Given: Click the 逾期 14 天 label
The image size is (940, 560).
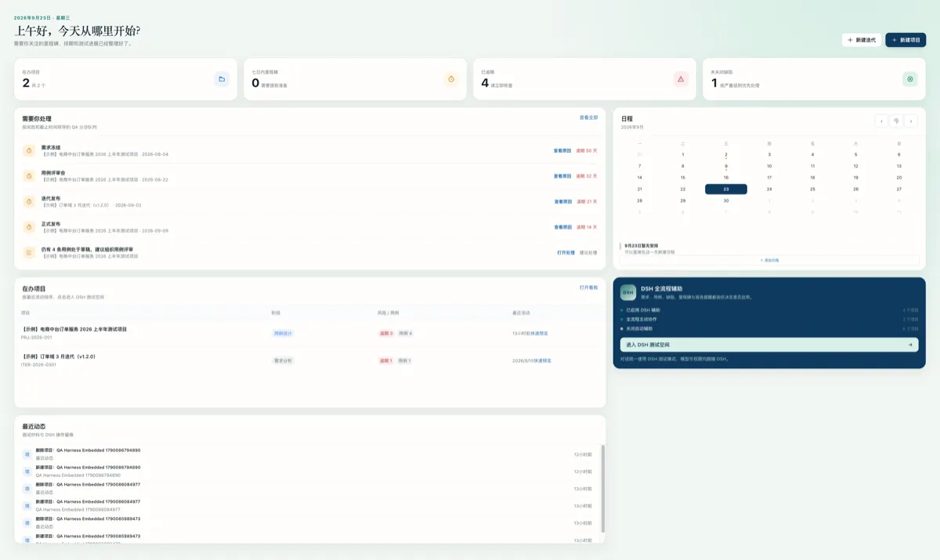Looking at the screenshot, I should (x=587, y=227).
